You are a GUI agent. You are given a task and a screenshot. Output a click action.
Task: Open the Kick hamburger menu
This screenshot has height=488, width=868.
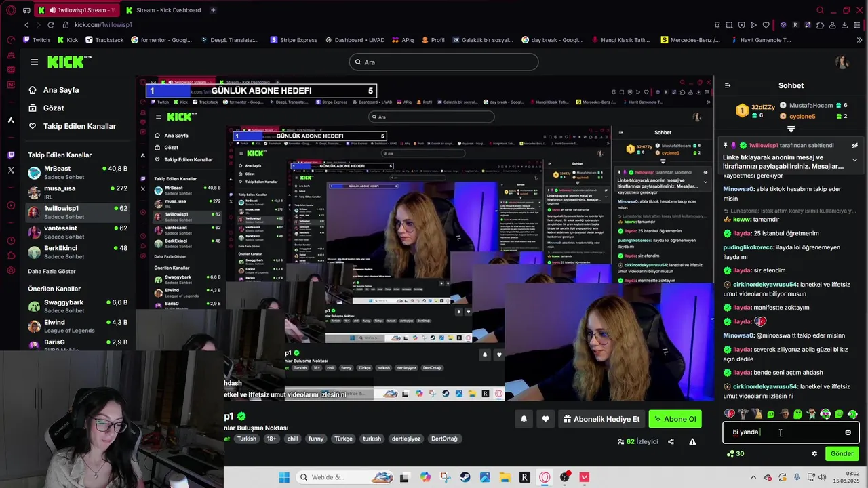(x=34, y=62)
